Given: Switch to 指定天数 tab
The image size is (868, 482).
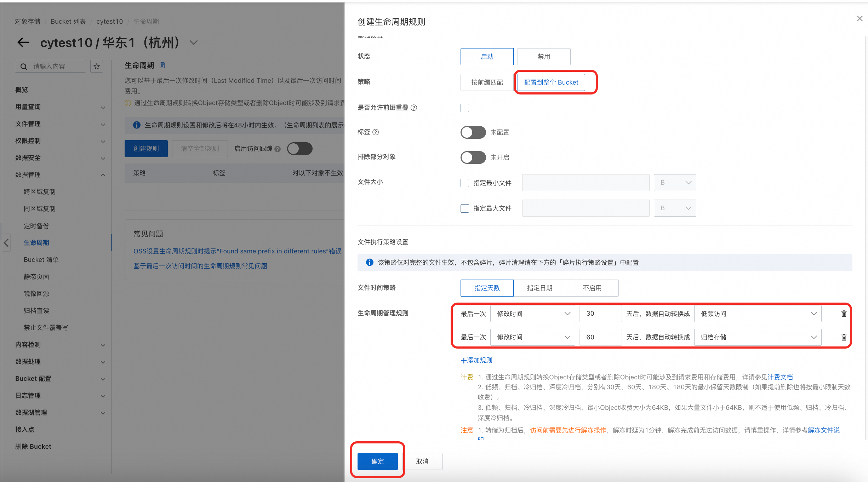Looking at the screenshot, I should (x=487, y=288).
